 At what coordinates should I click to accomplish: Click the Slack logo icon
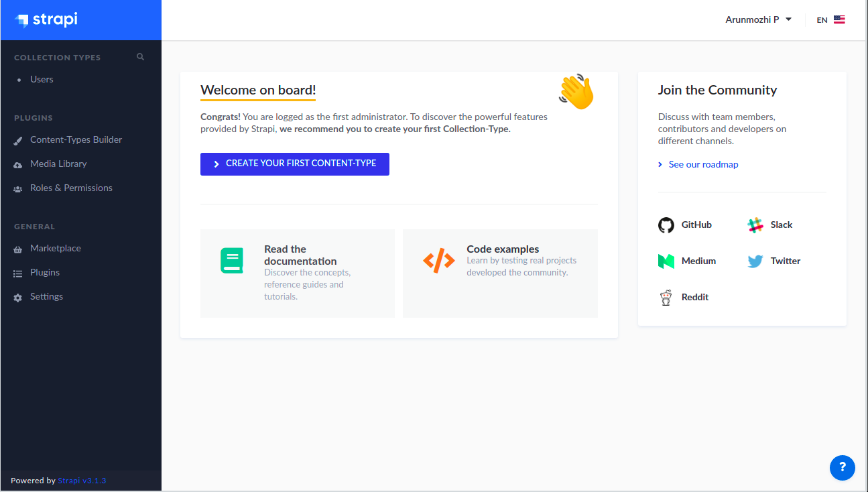click(x=755, y=225)
